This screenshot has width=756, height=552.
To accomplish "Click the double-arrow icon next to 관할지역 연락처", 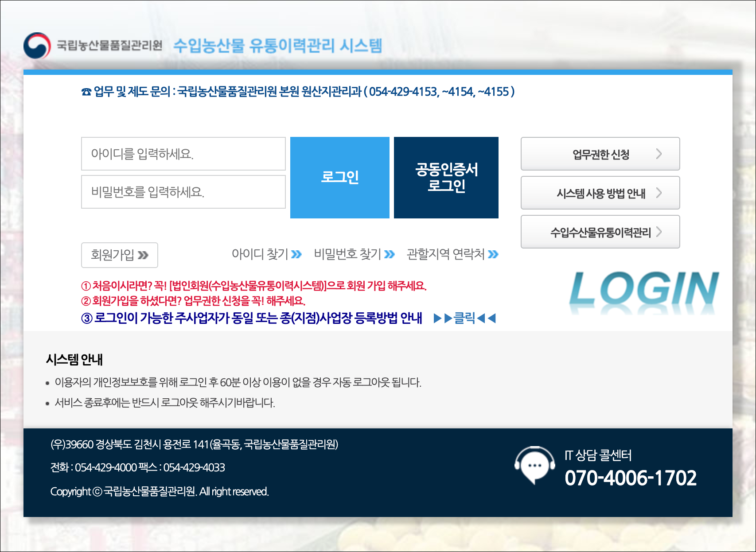I will 493,254.
